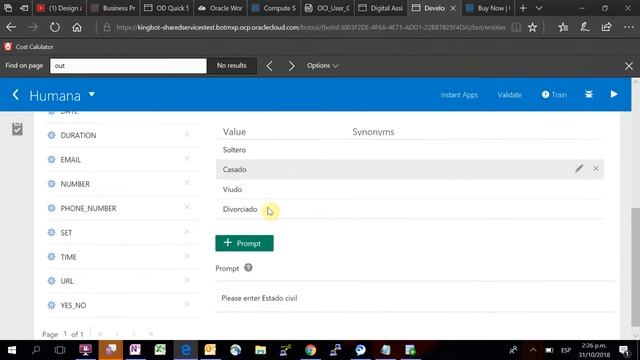640x360 pixels.
Task: Open the Cost Calulator bookmark
Action: pyautogui.click(x=29, y=47)
